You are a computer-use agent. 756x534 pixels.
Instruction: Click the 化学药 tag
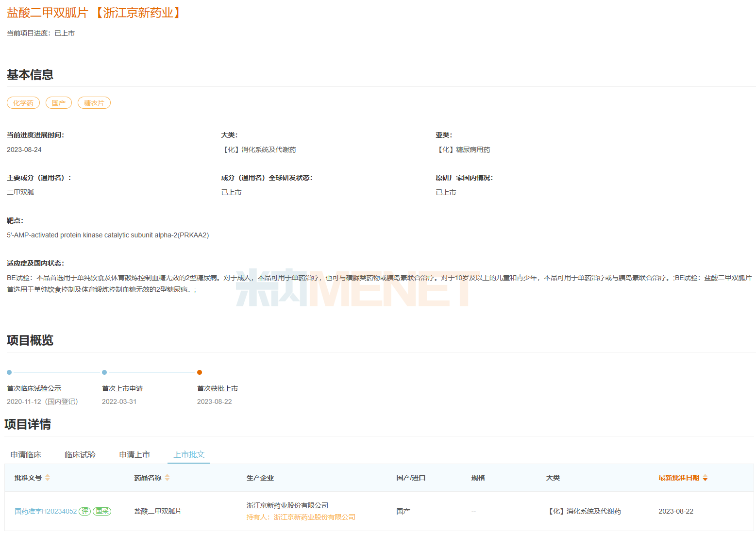click(x=23, y=103)
